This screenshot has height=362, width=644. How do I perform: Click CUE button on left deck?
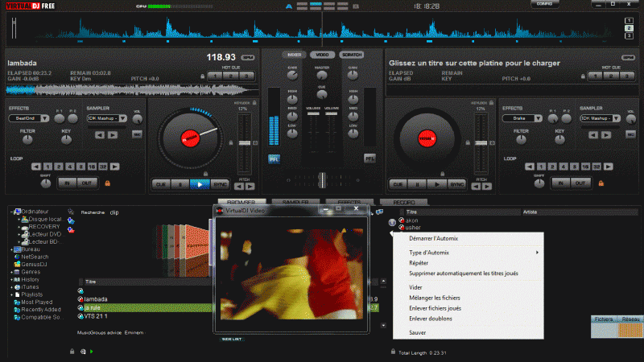161,185
